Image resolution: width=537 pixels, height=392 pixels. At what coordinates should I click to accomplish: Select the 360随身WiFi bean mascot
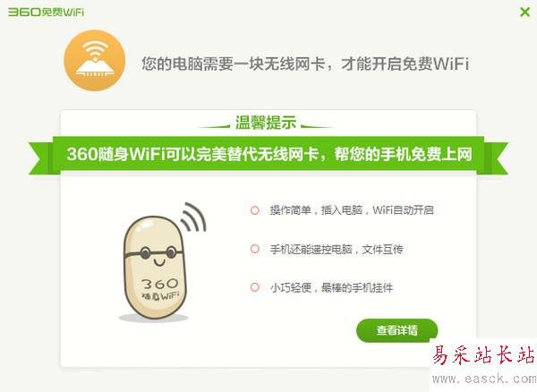pos(154,267)
